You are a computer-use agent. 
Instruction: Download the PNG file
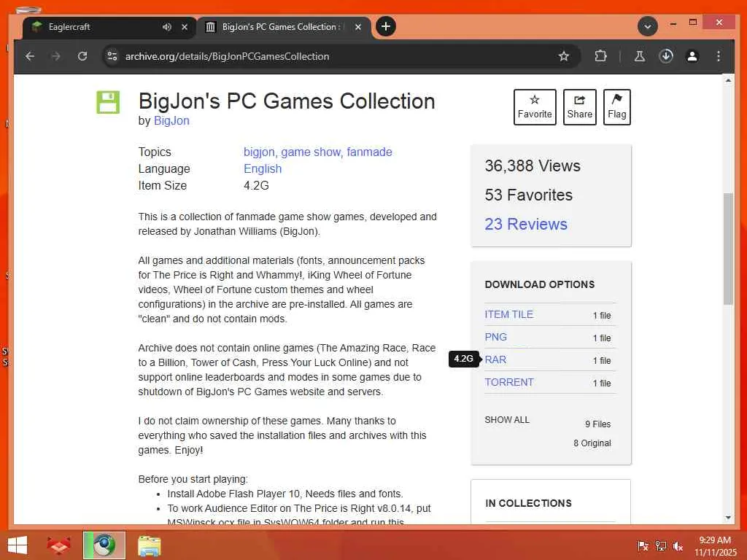pos(495,337)
